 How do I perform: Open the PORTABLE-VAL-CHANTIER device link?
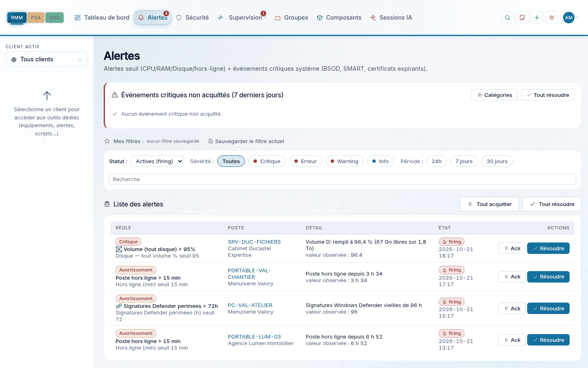coord(249,274)
